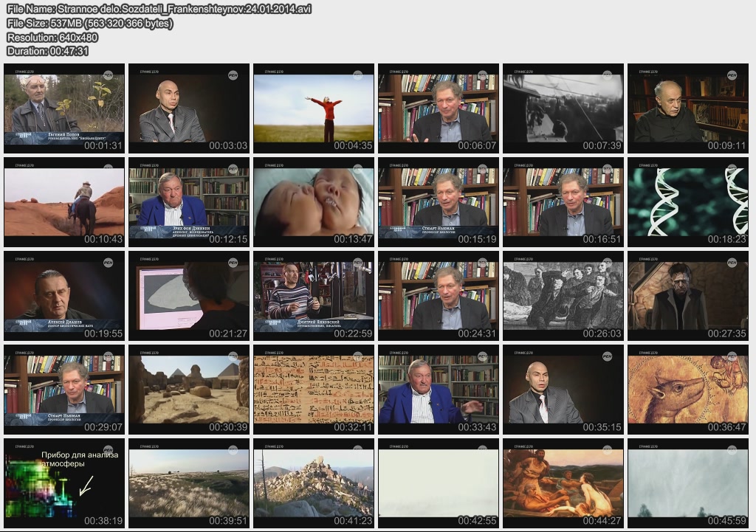Click the blue-jacket man thumbnail at 00:12:15
This screenshot has height=532, width=756.
click(189, 202)
